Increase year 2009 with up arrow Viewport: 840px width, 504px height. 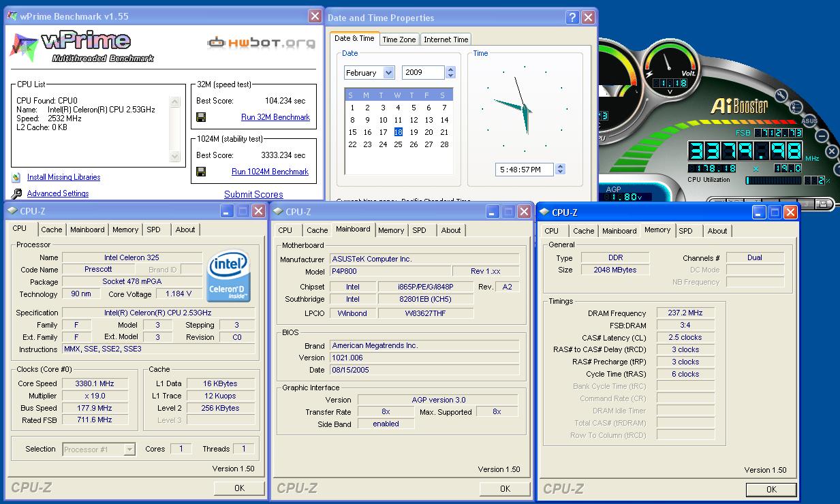click(450, 69)
